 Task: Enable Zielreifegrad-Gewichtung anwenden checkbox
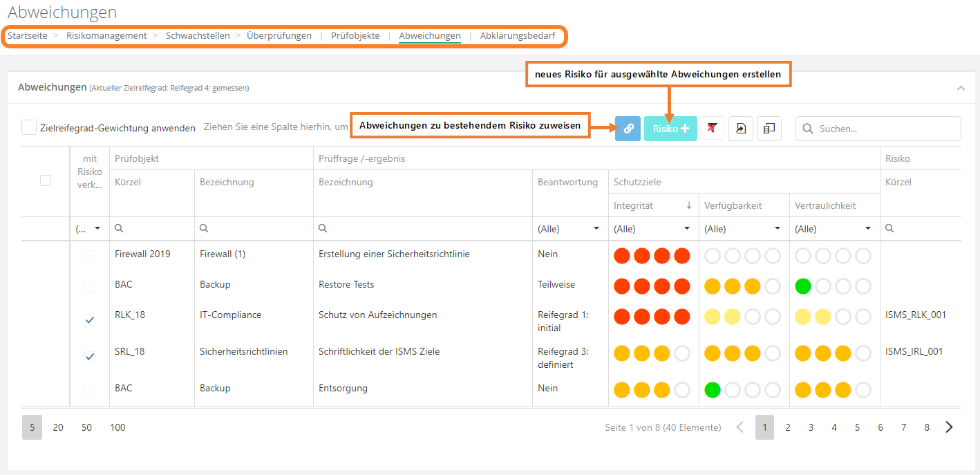tap(29, 128)
